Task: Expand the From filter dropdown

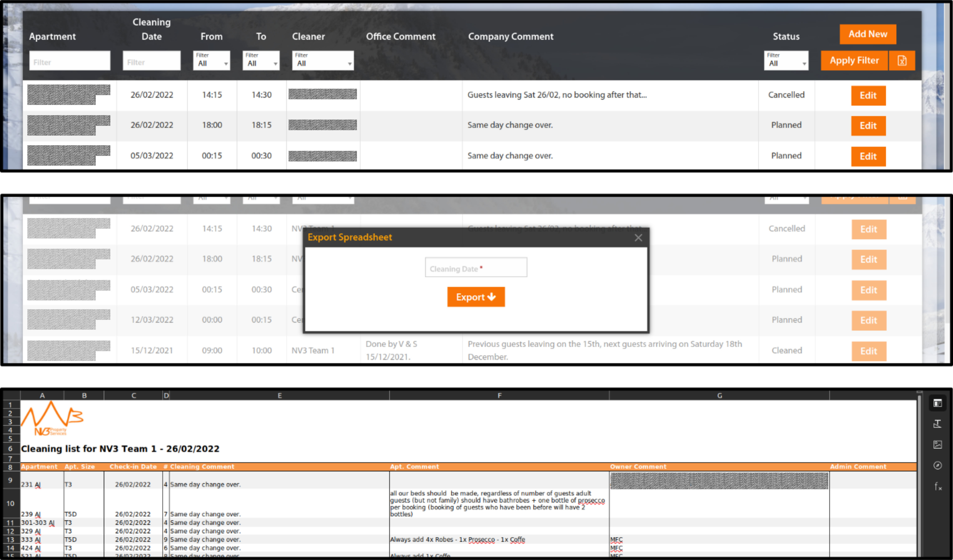Action: click(x=211, y=61)
